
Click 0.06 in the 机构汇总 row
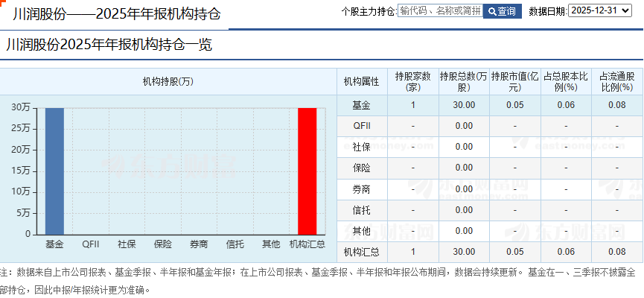pos(566,252)
